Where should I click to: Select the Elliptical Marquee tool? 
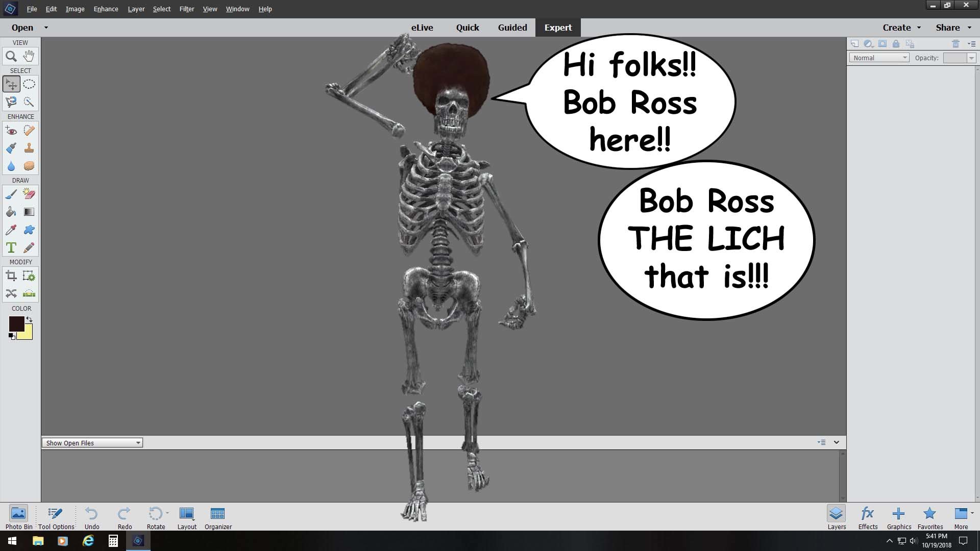[x=29, y=84]
